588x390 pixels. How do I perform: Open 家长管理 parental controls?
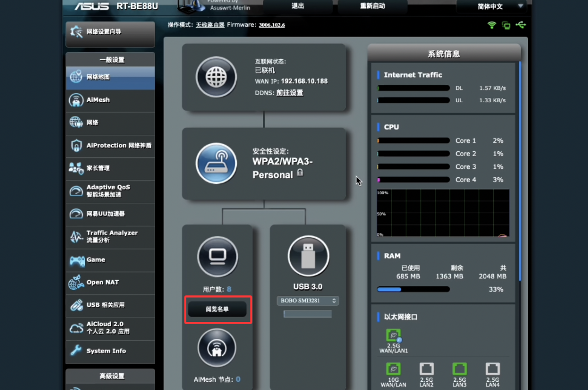[110, 169]
